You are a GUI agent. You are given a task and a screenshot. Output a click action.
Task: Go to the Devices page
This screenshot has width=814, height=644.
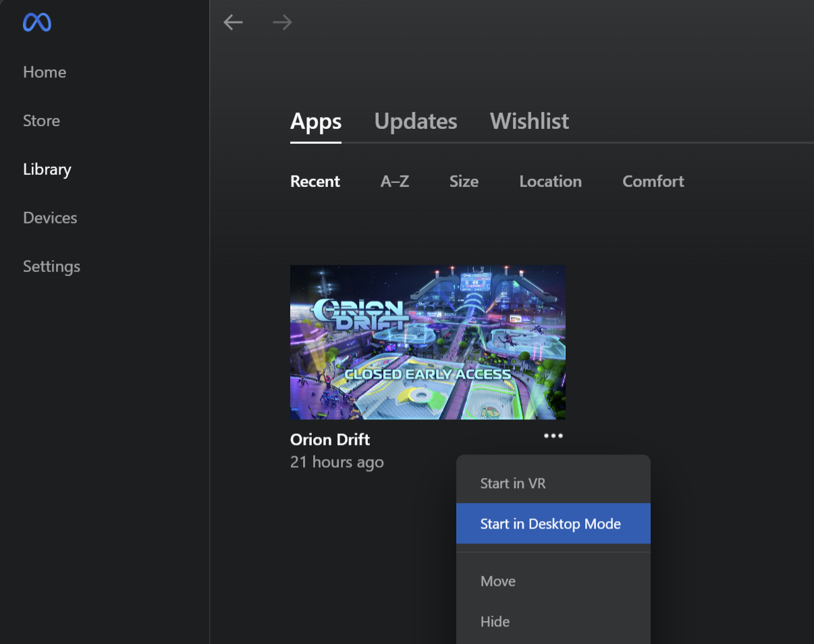pos(49,217)
